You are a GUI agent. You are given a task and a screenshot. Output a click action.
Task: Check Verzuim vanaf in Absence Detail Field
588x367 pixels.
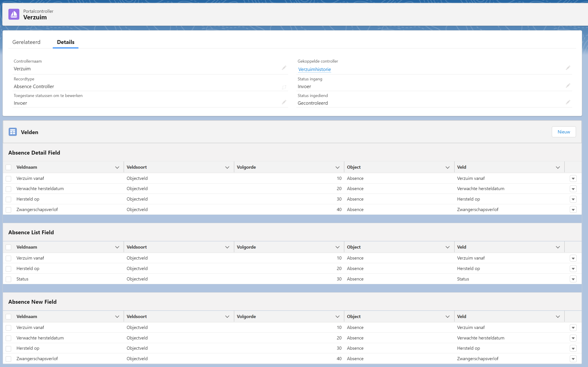pos(8,179)
